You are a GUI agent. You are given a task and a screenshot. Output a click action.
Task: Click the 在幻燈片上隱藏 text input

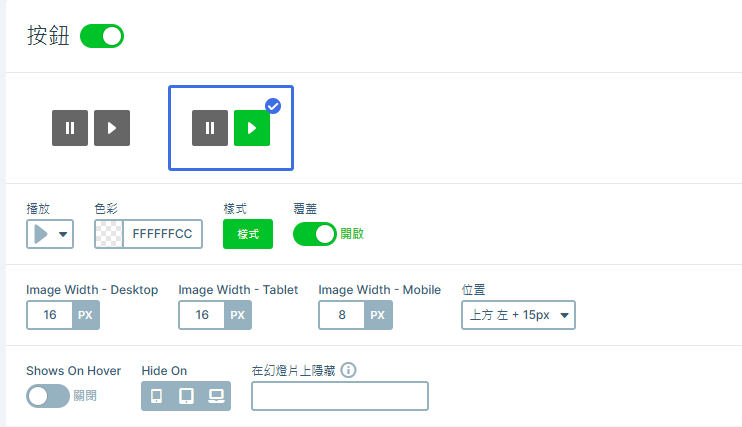tap(339, 396)
